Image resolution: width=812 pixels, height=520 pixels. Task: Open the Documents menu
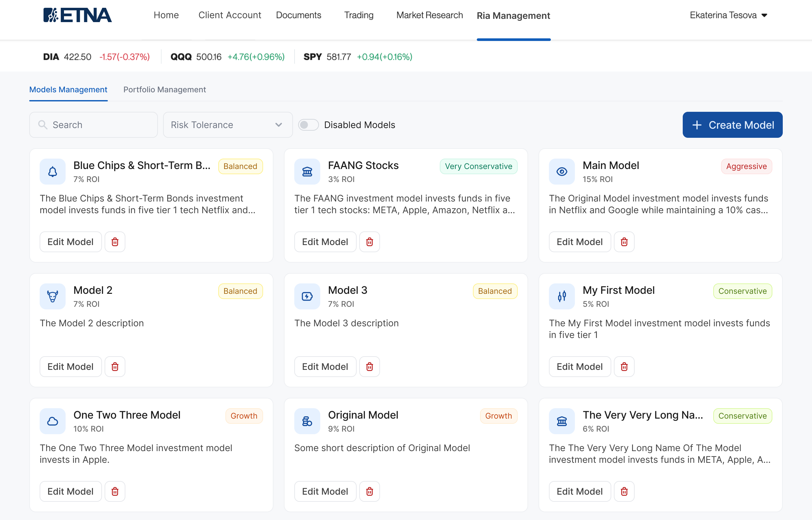point(298,15)
